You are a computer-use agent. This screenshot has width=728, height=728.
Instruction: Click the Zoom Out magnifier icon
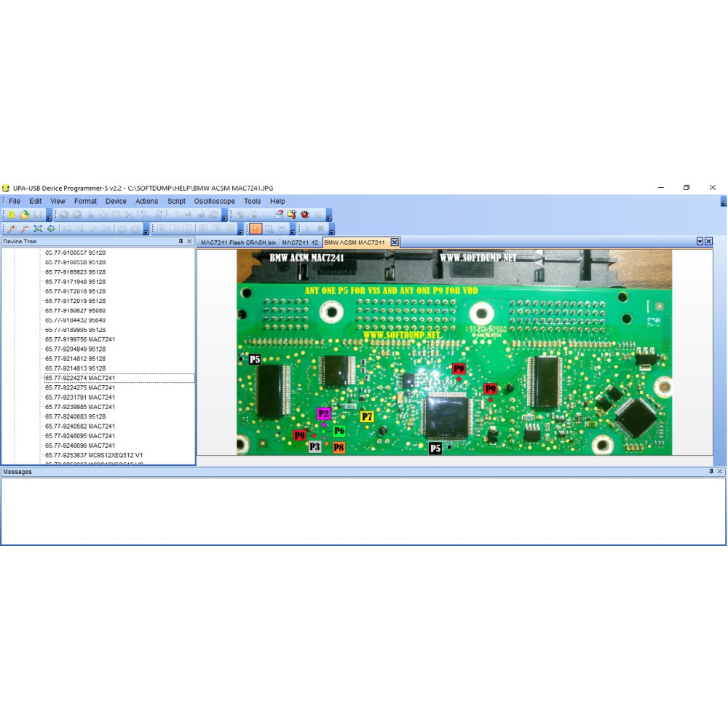(x=25, y=229)
